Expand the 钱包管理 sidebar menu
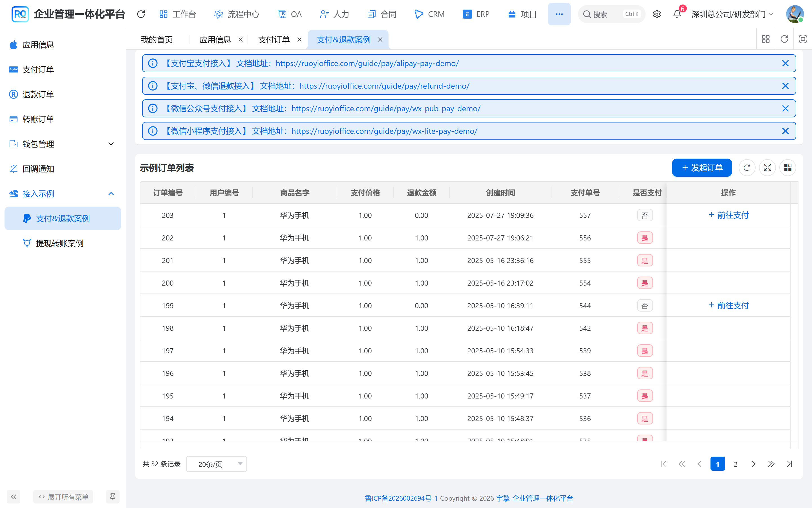The image size is (812, 508). coord(63,144)
